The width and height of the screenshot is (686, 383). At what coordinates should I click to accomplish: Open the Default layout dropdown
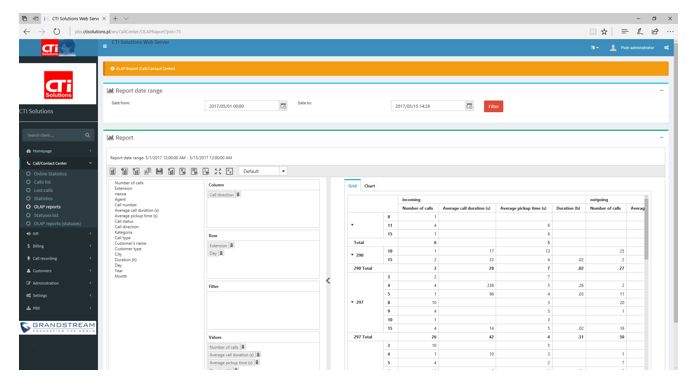pyautogui.click(x=263, y=171)
